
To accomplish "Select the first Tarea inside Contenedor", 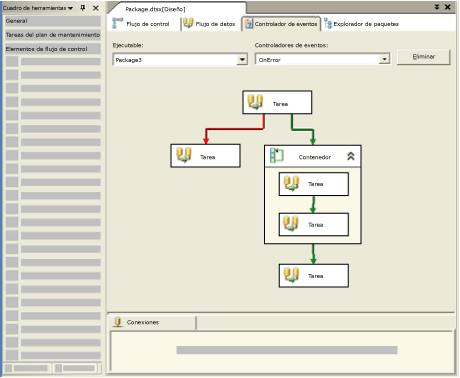I will [314, 184].
